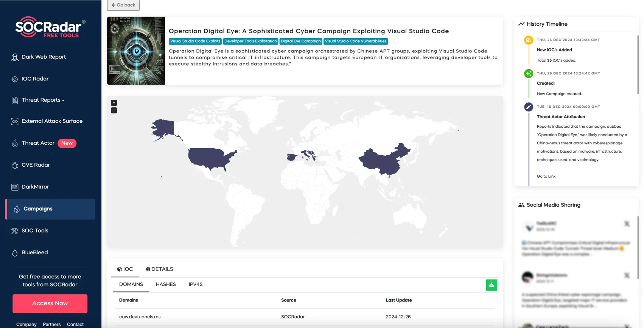Download IOC list with green button

tap(492, 285)
